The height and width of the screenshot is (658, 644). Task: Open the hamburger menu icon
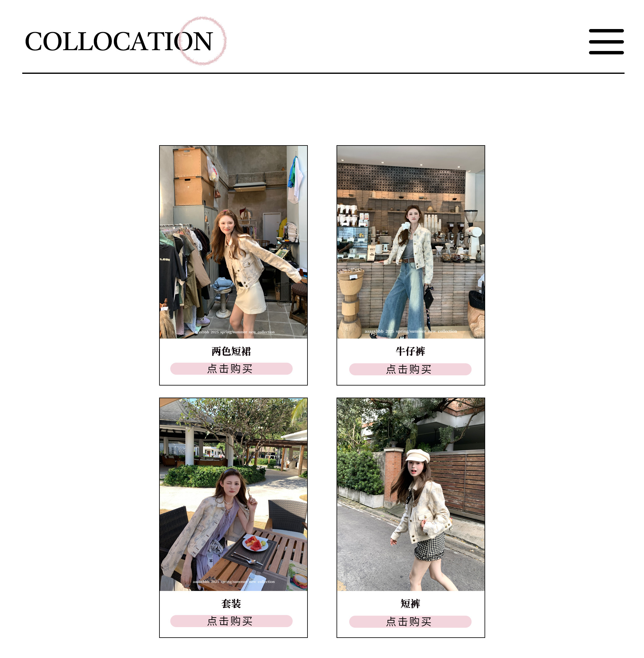(606, 42)
